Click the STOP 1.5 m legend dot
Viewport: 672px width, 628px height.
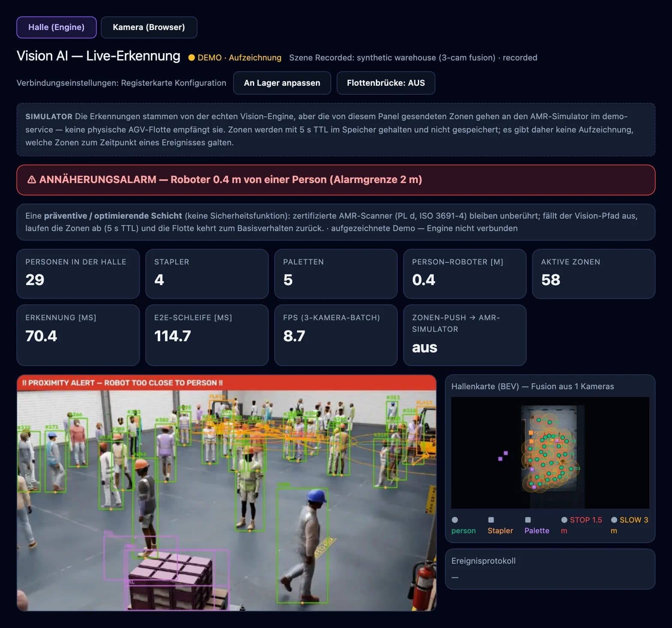pos(564,520)
